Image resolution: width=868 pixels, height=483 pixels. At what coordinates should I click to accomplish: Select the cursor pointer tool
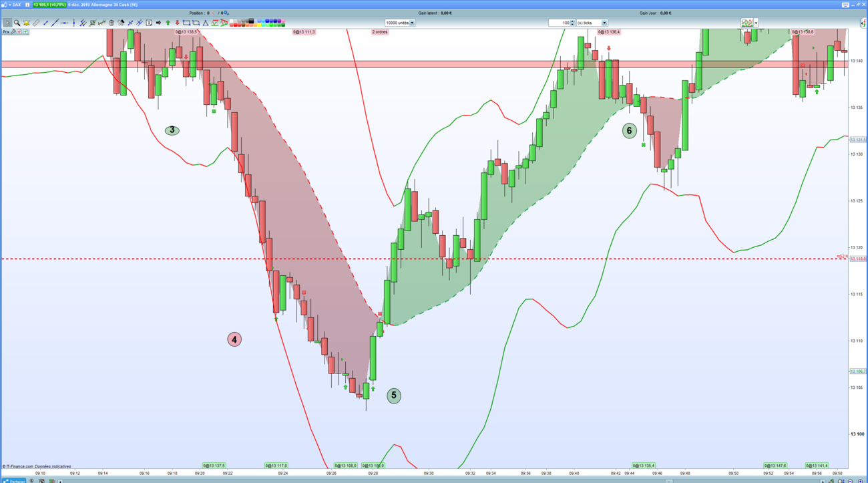(x=7, y=23)
